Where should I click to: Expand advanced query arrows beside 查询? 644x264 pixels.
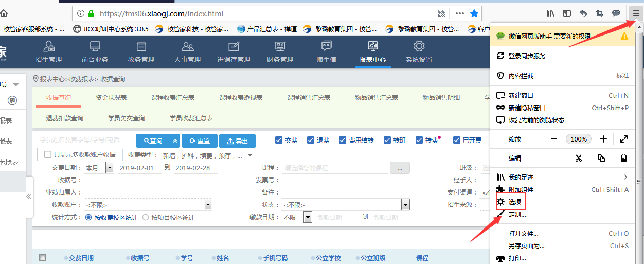(175, 140)
